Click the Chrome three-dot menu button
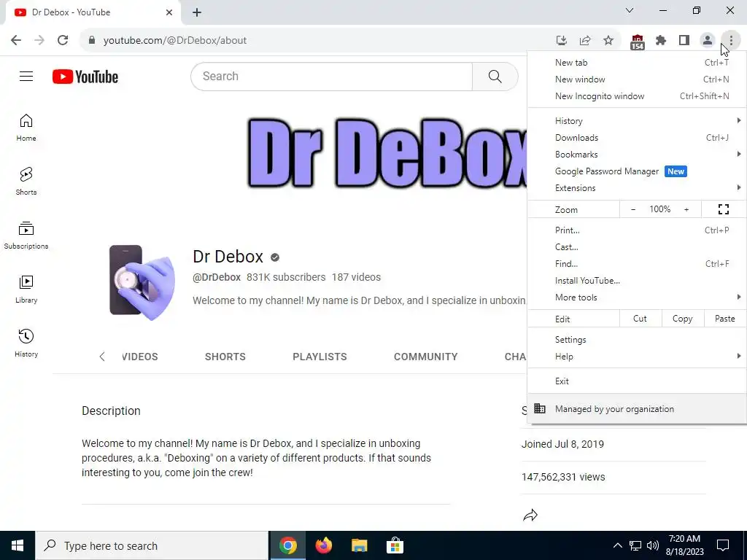Screen dimensions: 747x560 [731, 40]
